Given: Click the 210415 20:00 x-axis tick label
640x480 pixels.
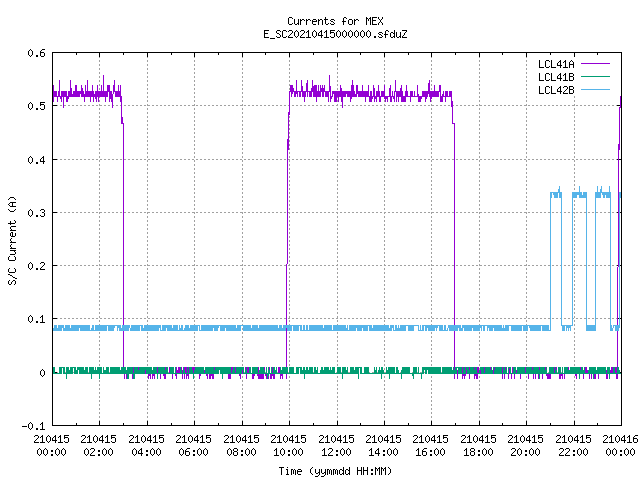Looking at the screenshot, I should [x=525, y=446].
